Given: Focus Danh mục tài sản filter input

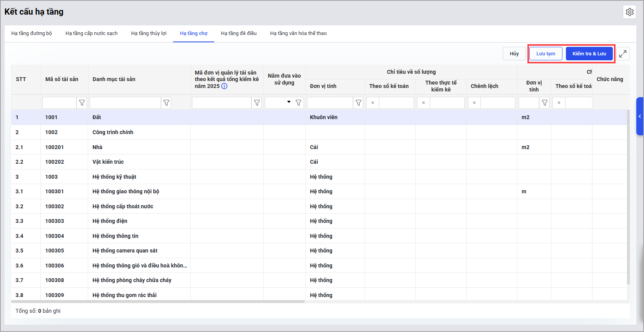Looking at the screenshot, I should [x=125, y=103].
